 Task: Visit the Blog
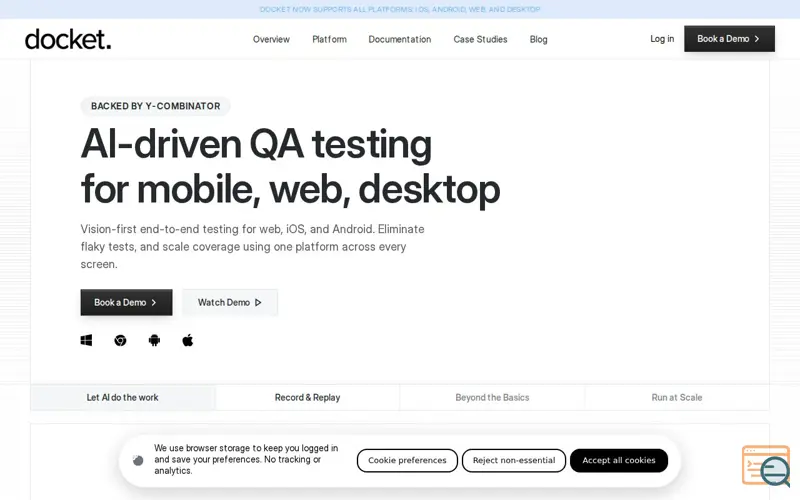[x=539, y=39]
